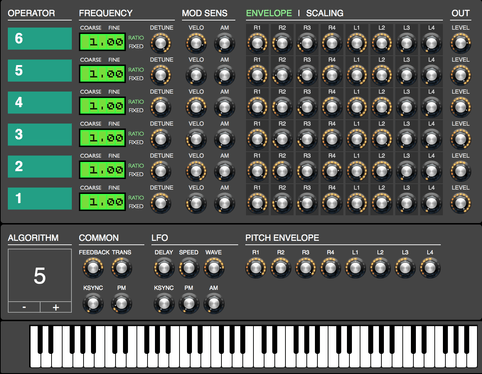Click pitch envelope L4 knob
This screenshot has width=482, height=374.
click(430, 268)
